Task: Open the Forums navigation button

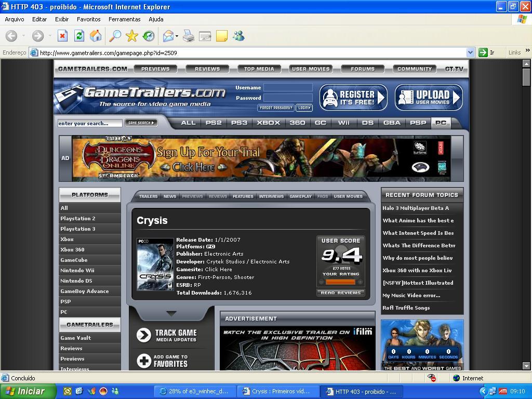Action: tap(363, 69)
